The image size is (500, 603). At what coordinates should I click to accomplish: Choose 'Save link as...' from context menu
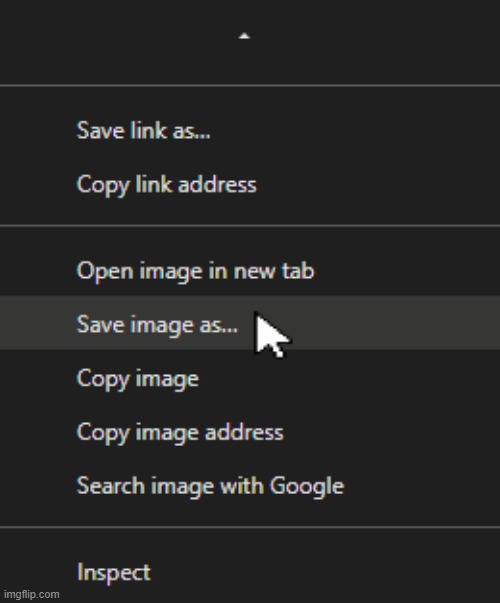point(250,130)
